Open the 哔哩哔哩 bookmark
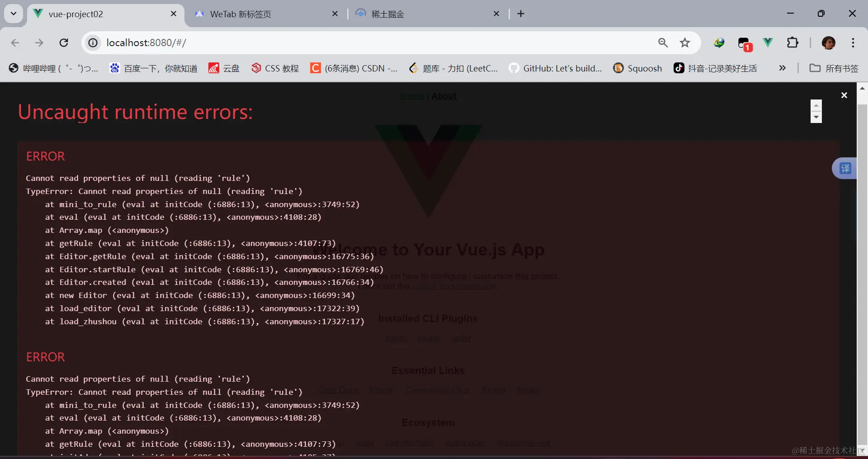Screen dimensions: 868x459 [x=53, y=68]
